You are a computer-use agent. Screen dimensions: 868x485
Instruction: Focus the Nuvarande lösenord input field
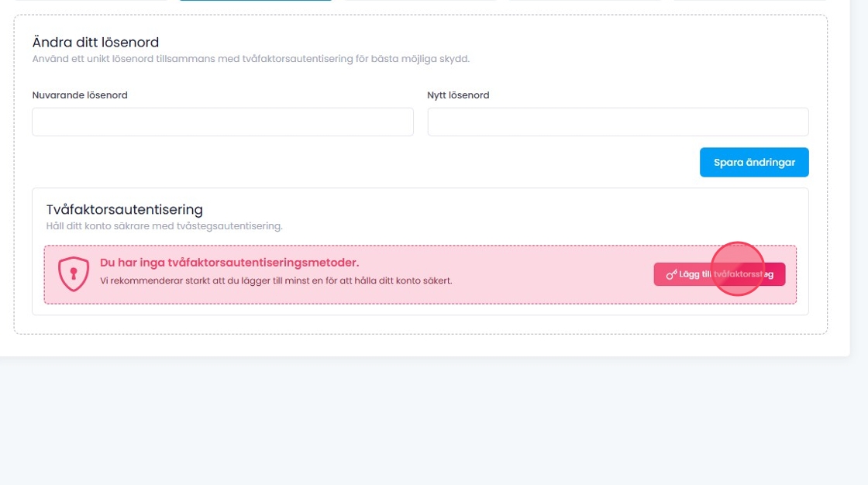tap(222, 122)
